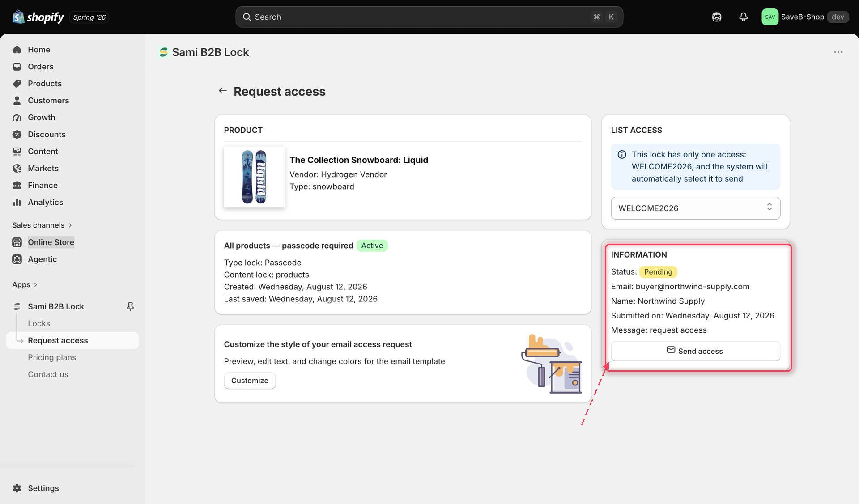Click the SAV store avatar
The image size is (859, 504).
tap(770, 17)
